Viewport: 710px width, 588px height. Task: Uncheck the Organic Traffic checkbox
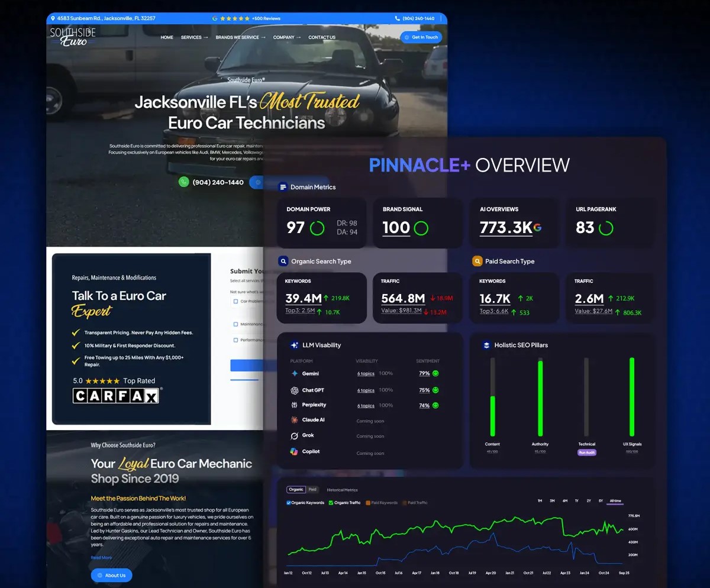tap(331, 503)
